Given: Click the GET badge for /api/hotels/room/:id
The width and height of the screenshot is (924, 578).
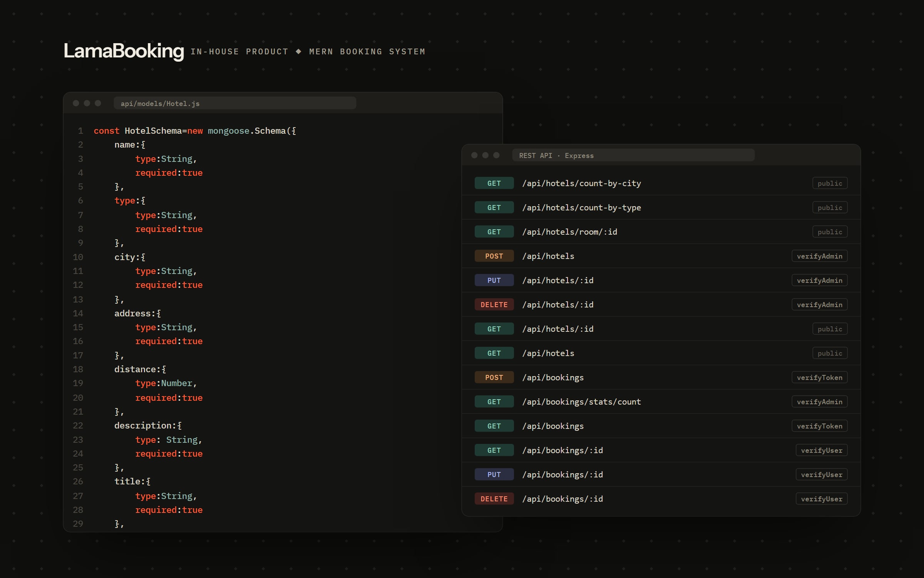Looking at the screenshot, I should pos(494,232).
